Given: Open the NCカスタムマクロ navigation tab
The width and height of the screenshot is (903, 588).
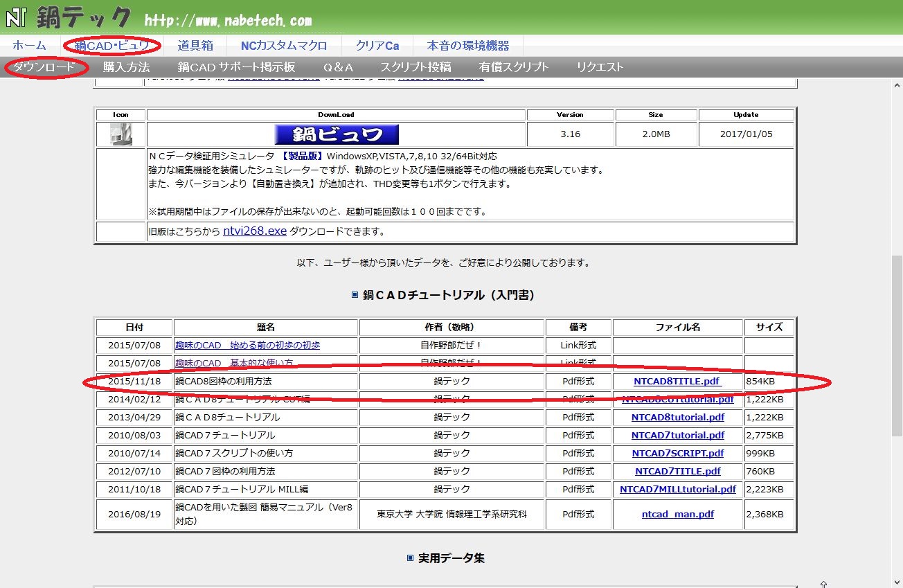Looking at the screenshot, I should coord(284,46).
